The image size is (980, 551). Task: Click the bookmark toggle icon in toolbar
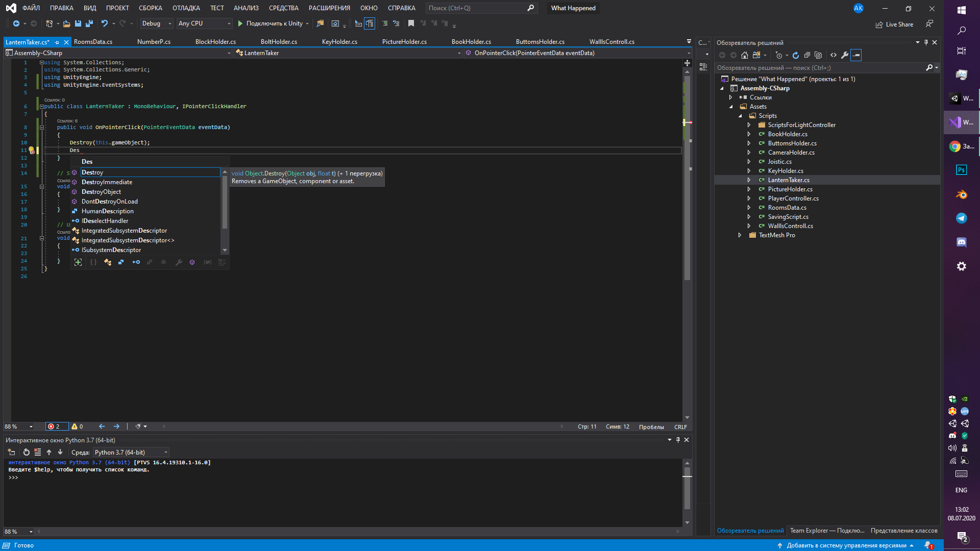411,23
